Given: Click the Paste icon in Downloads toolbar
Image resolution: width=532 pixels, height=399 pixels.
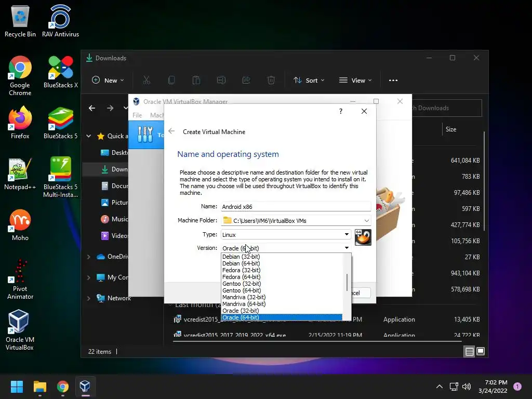Looking at the screenshot, I should click(196, 81).
